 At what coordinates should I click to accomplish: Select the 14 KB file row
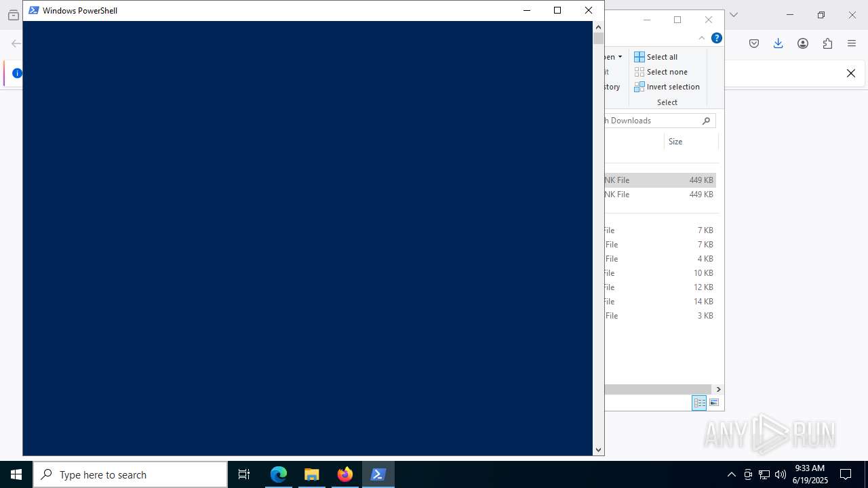pyautogui.click(x=660, y=302)
